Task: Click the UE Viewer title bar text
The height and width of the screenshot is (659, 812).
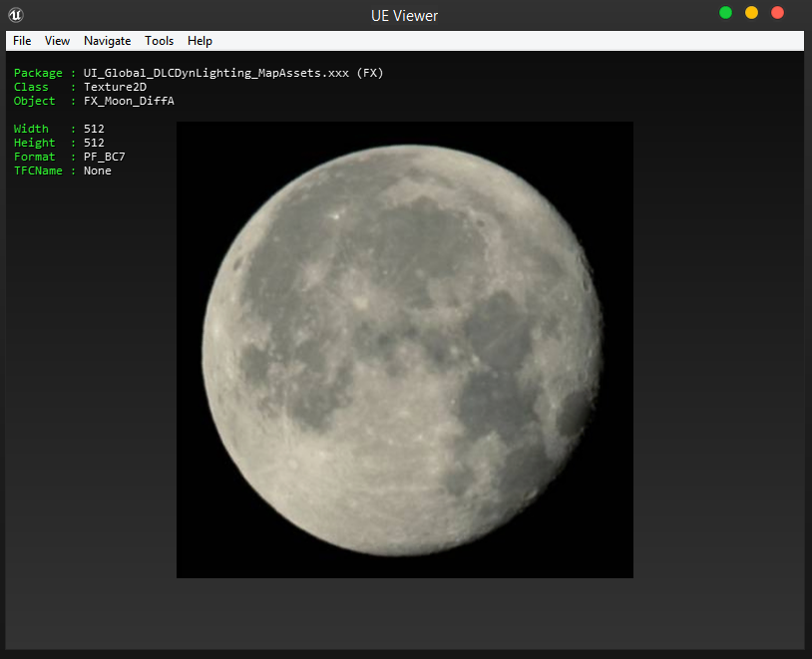Action: tap(397, 15)
